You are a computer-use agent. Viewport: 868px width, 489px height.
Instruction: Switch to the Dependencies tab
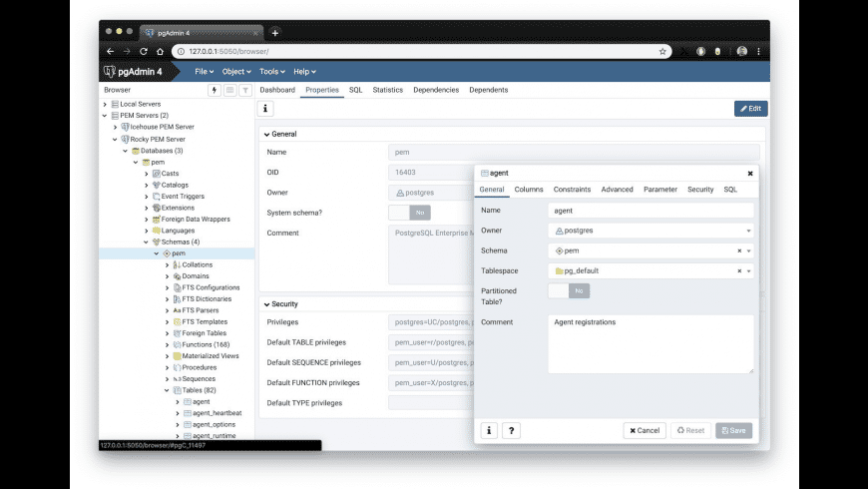tap(436, 90)
